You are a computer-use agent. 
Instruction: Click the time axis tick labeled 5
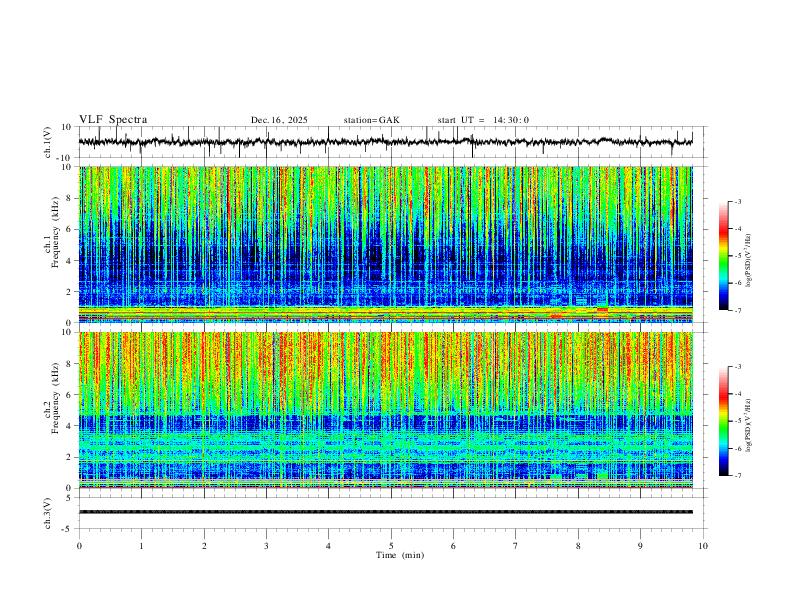click(x=391, y=546)
